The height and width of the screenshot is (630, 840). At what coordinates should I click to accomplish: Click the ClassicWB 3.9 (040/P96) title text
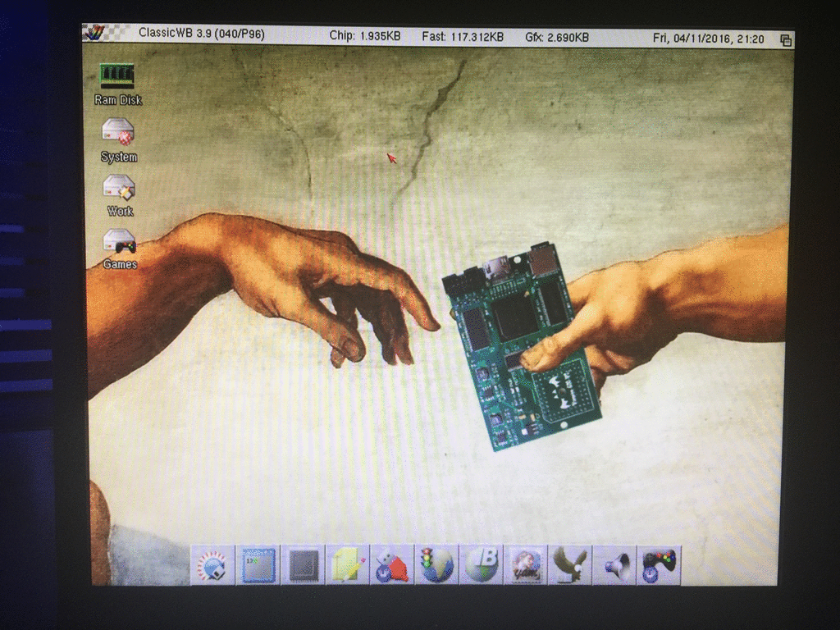202,34
